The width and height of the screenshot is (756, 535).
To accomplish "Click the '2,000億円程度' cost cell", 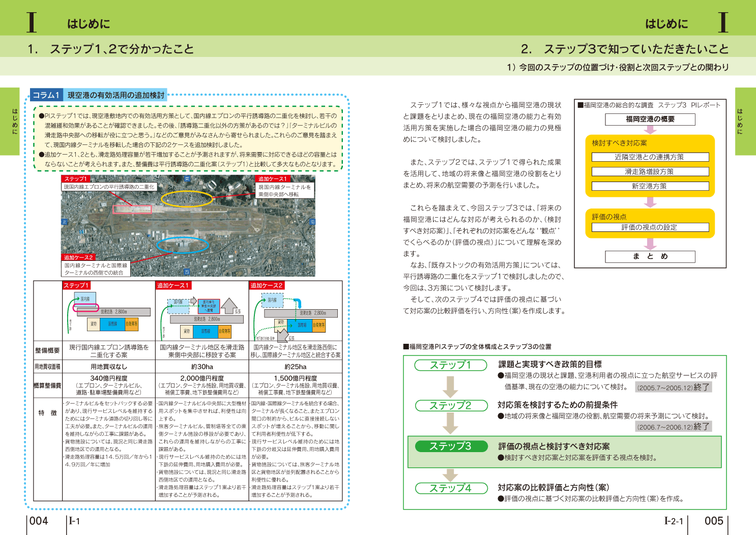I will click(x=202, y=385).
